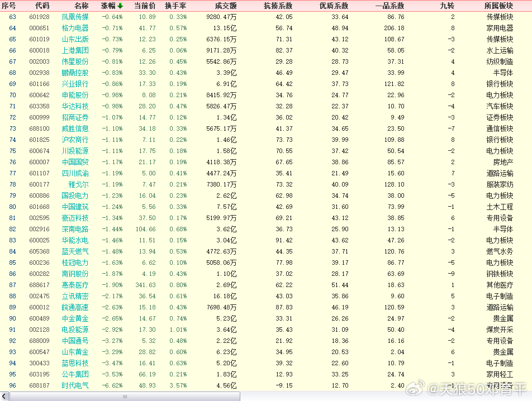The image size is (532, 401).
Task: Click 一品系数 value 206.18
Action: [x=395, y=28]
